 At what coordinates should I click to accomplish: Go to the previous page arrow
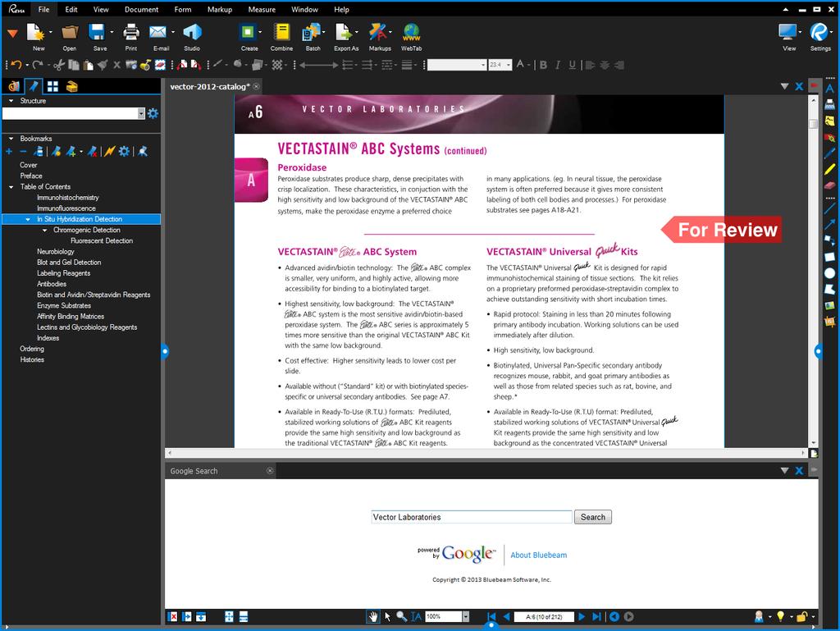click(x=506, y=616)
